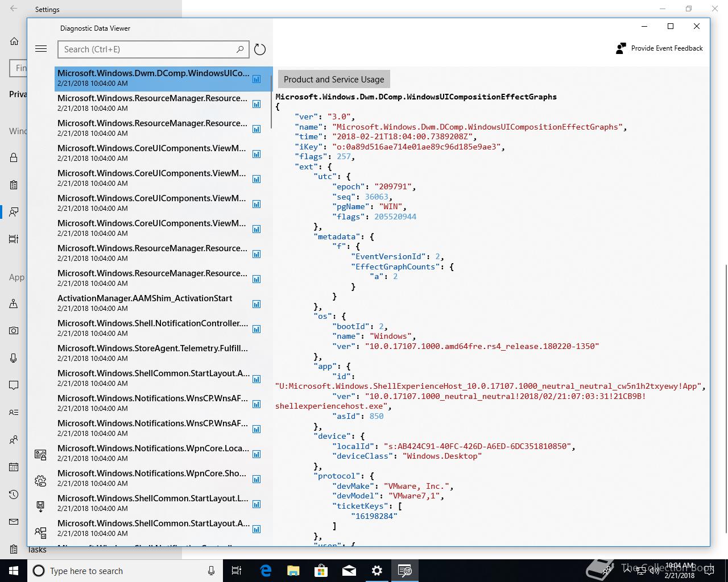Select the Microphone icon in Settings
This screenshot has height=582, width=728.
click(14, 357)
